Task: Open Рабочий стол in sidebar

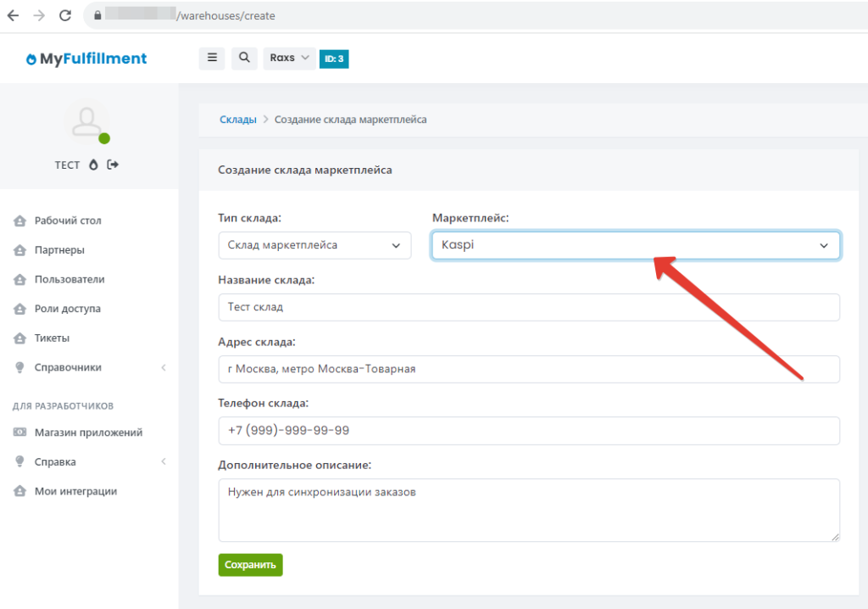Action: 68,221
